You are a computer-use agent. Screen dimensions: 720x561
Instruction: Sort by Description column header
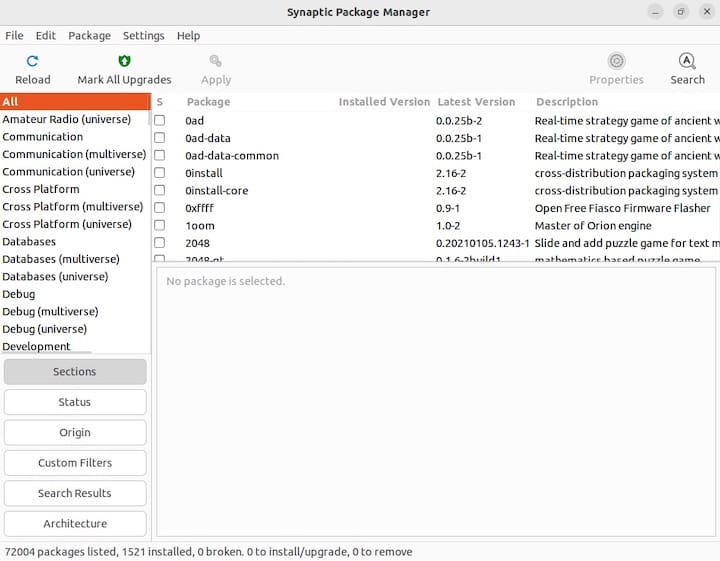tap(567, 101)
